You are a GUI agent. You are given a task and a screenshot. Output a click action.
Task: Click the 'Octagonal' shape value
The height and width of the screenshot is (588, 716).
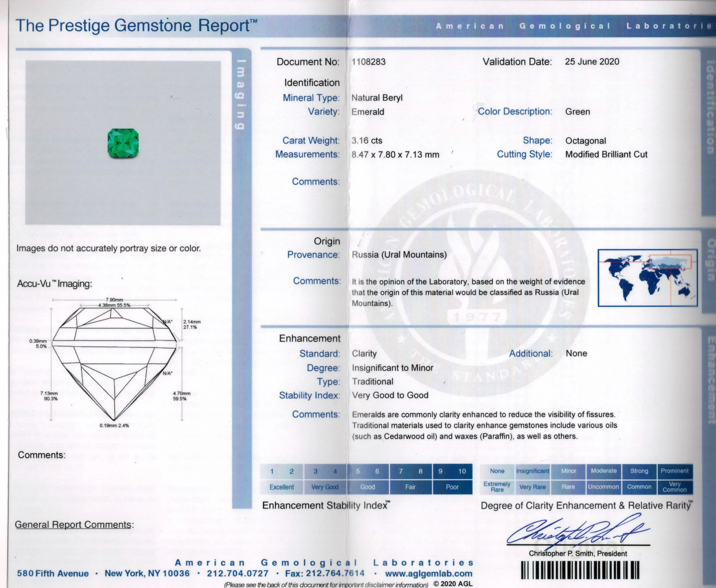[586, 141]
